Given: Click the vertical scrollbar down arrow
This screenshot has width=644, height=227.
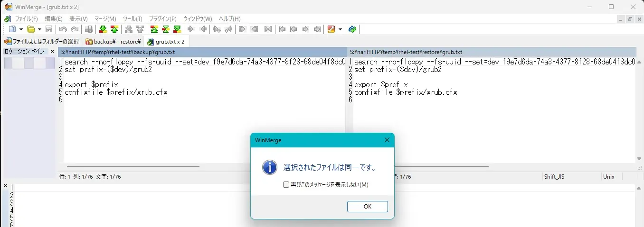Looking at the screenshot, I should 639,159.
